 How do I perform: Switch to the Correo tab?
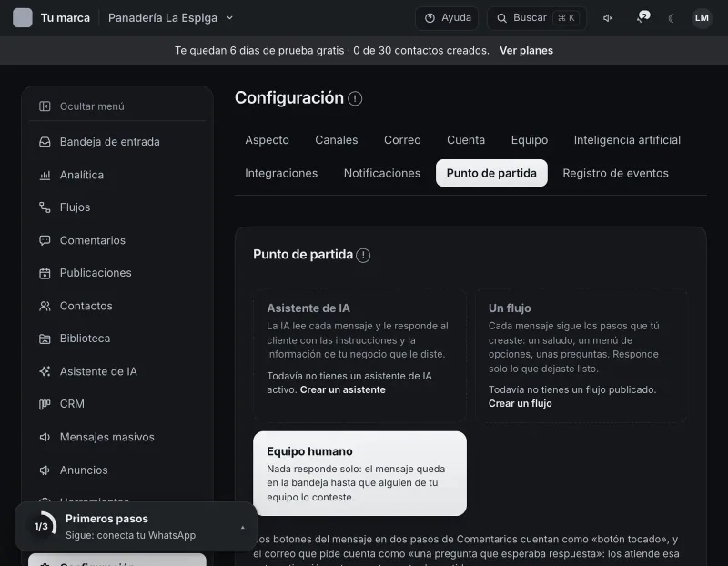click(x=402, y=140)
